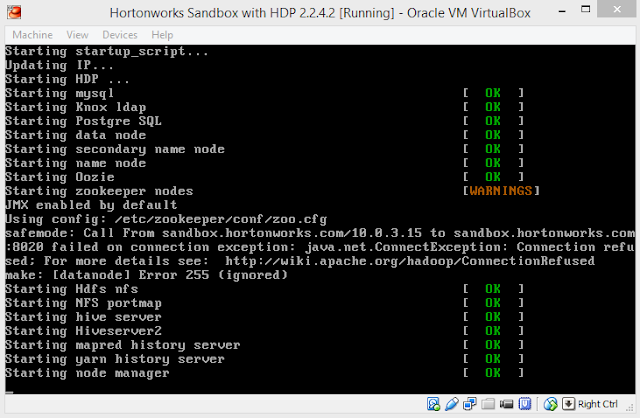Viewport: 640px width, 418px height.
Task: Click the 'Starting yarn history server' line
Action: (x=115, y=359)
